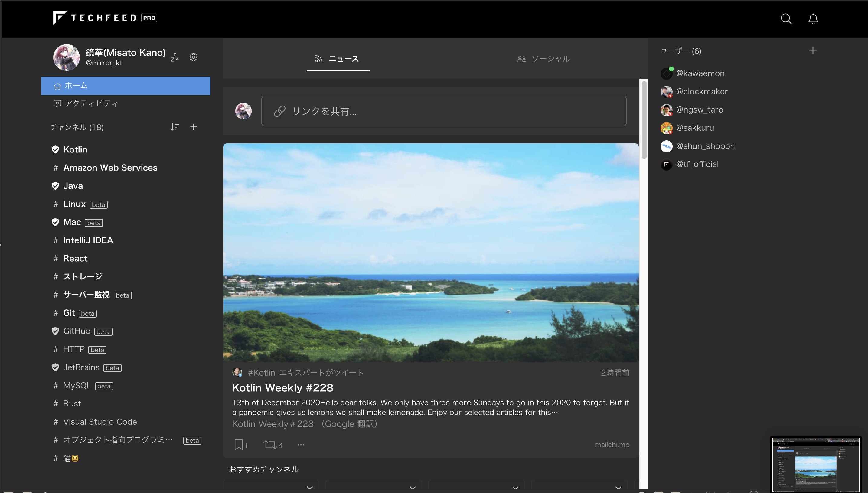Open the article more options ellipsis
Viewport: 868px width, 493px height.
pos(301,444)
